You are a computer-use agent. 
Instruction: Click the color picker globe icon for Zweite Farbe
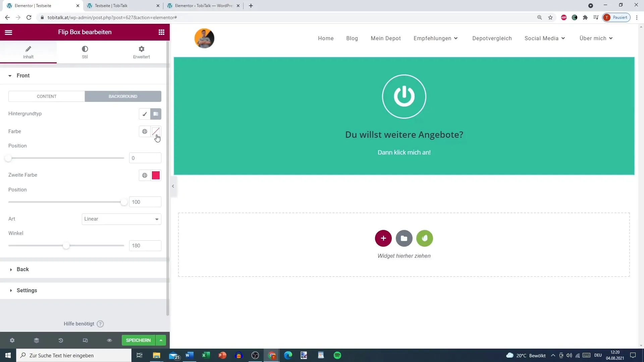(145, 175)
